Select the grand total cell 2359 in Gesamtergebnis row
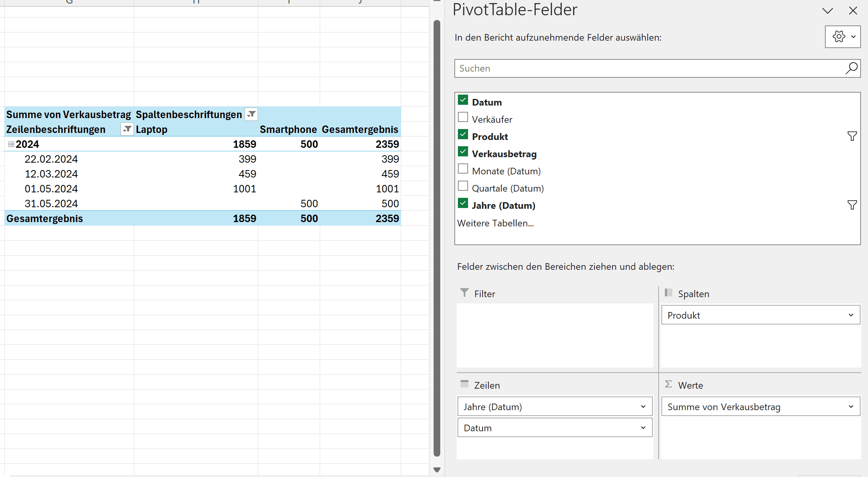The image size is (868, 477). pyautogui.click(x=360, y=219)
